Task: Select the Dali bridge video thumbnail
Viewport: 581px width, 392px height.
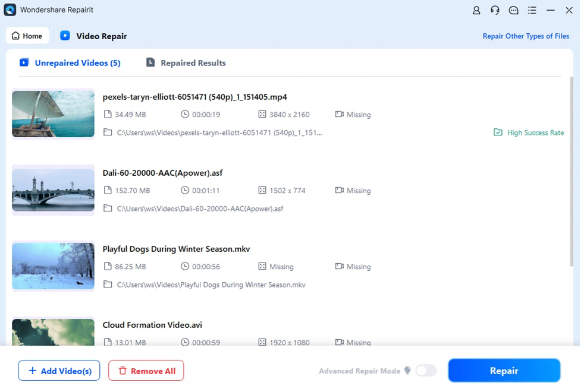Action: pyautogui.click(x=54, y=190)
